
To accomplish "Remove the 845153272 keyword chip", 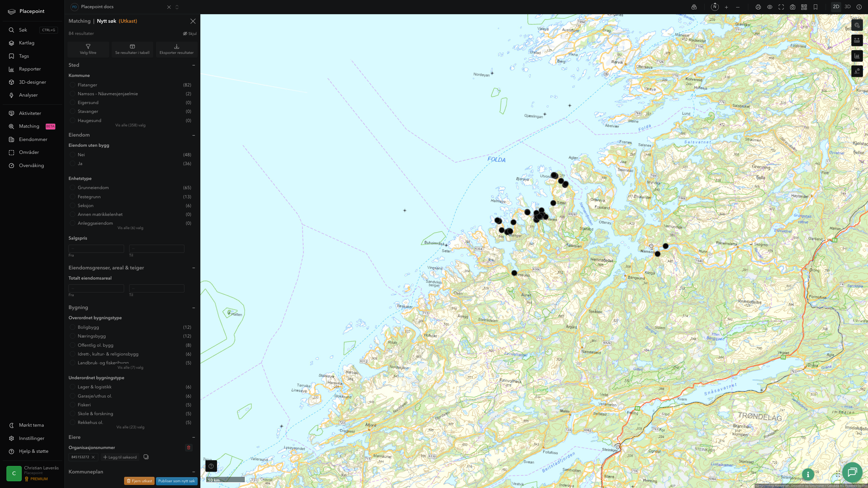I will [x=93, y=457].
